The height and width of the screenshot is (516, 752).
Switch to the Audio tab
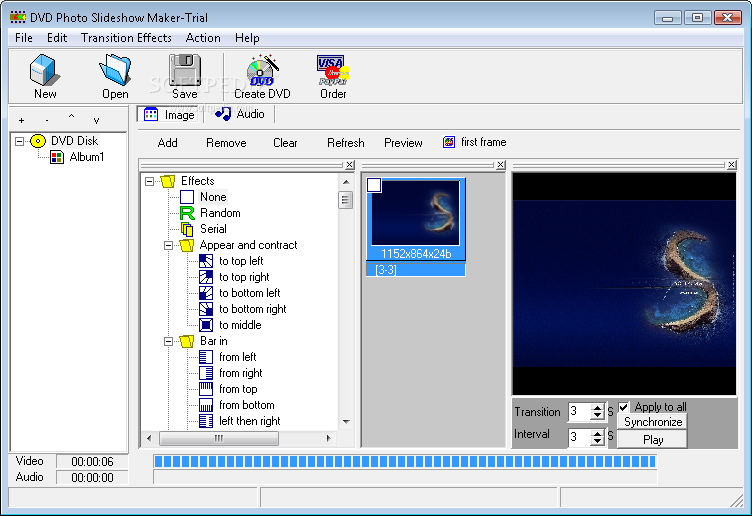coord(240,114)
